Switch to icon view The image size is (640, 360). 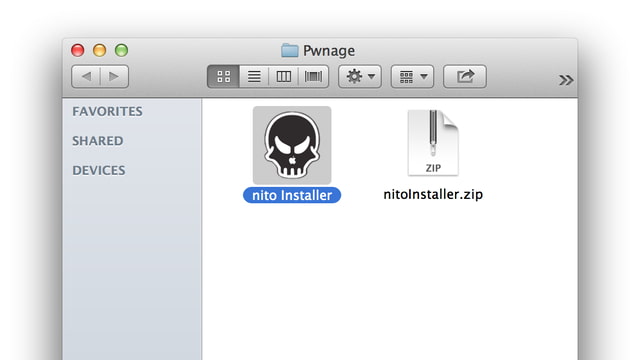pos(223,76)
